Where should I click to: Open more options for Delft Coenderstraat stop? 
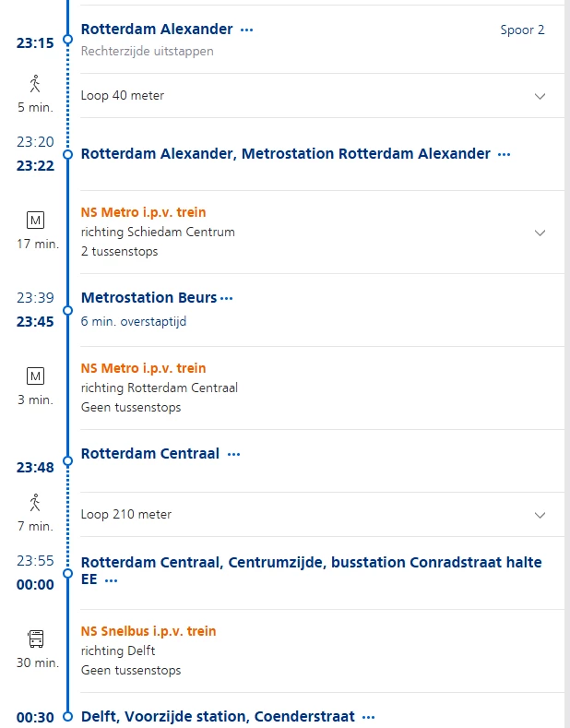click(x=369, y=717)
